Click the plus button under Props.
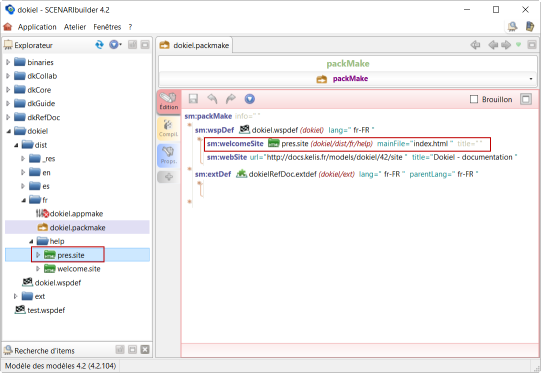Viewport: 541px width, 373px height. [x=168, y=177]
